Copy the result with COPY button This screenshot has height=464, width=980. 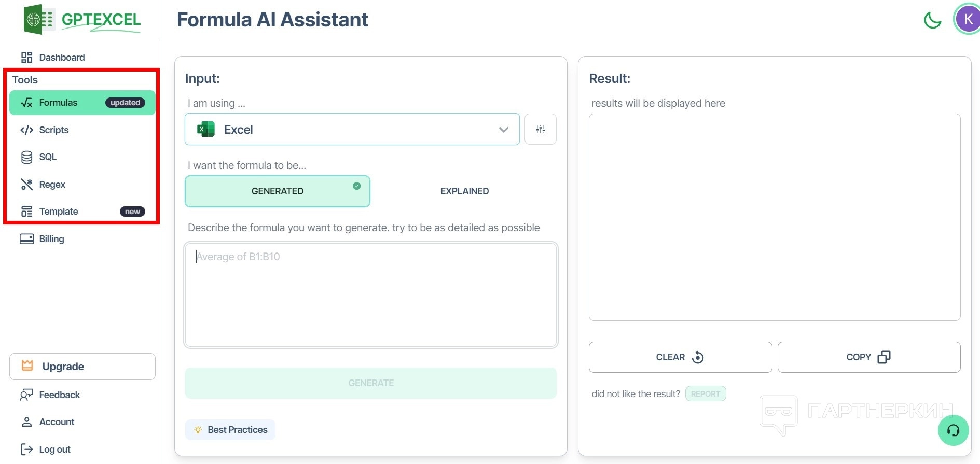click(868, 357)
